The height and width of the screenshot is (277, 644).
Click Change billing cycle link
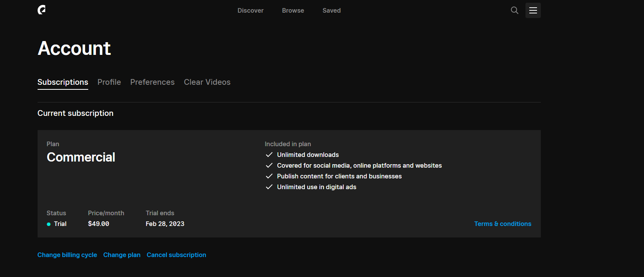(x=67, y=255)
